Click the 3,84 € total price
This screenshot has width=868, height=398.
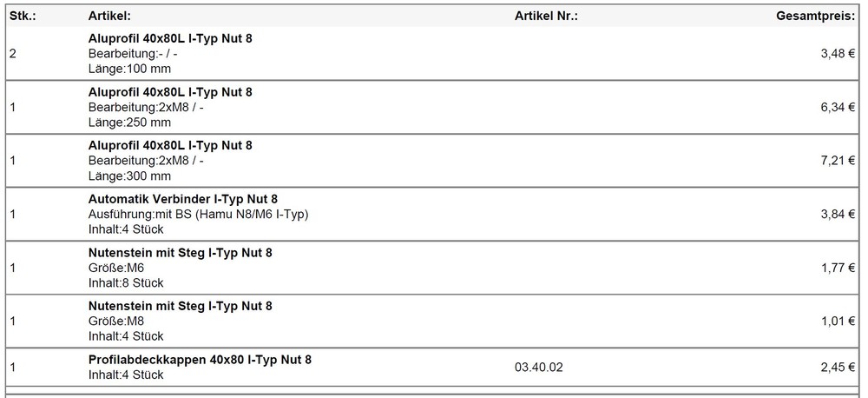(837, 214)
